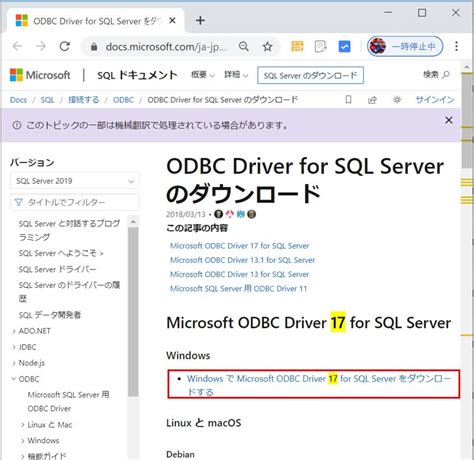Click サインイン link

435,100
